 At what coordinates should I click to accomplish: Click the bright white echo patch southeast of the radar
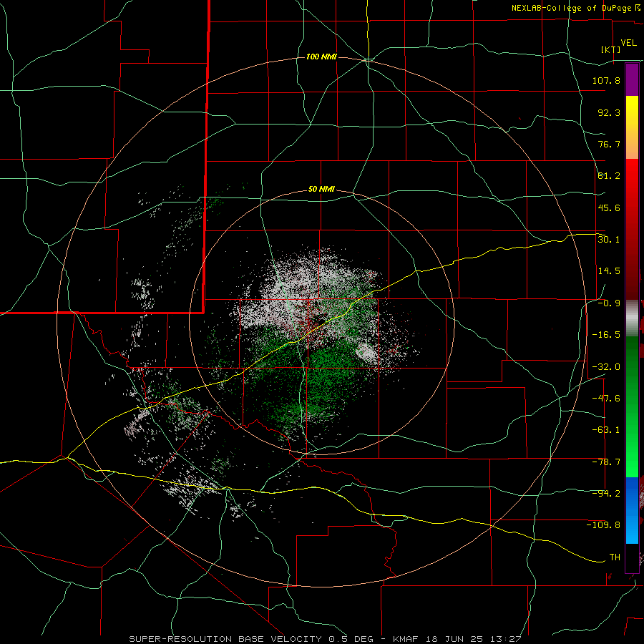[367, 352]
